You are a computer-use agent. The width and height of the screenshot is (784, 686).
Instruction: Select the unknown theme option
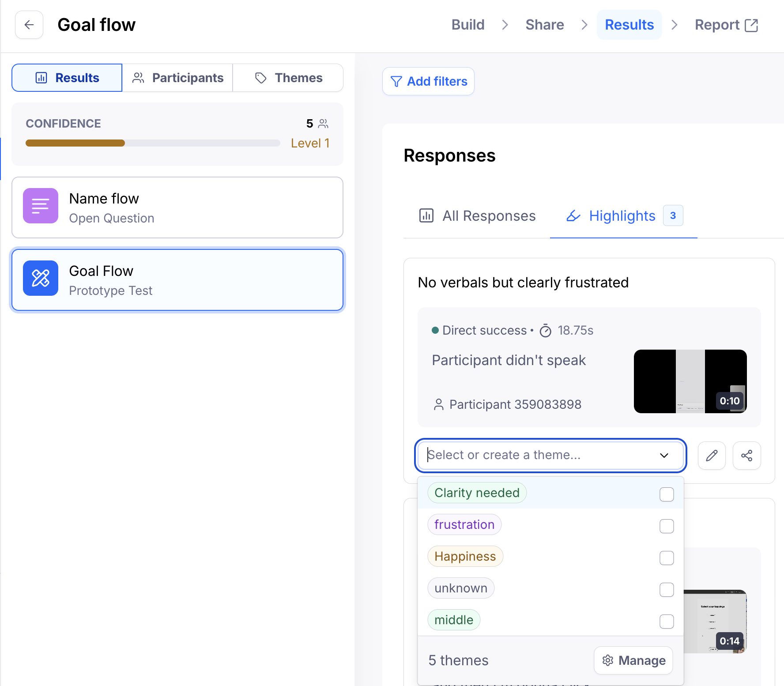click(461, 588)
